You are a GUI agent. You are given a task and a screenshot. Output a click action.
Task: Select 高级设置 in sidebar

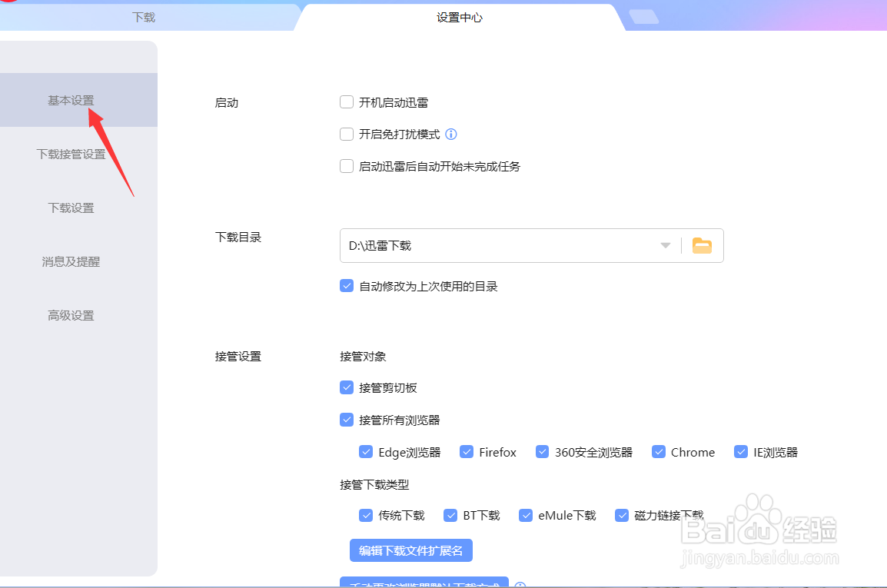pos(71,315)
